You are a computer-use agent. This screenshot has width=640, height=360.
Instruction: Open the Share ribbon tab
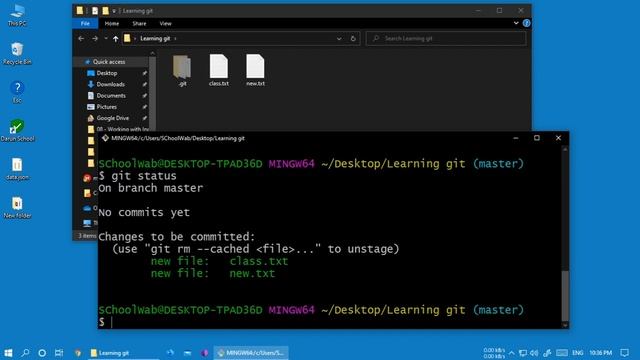(x=139, y=23)
